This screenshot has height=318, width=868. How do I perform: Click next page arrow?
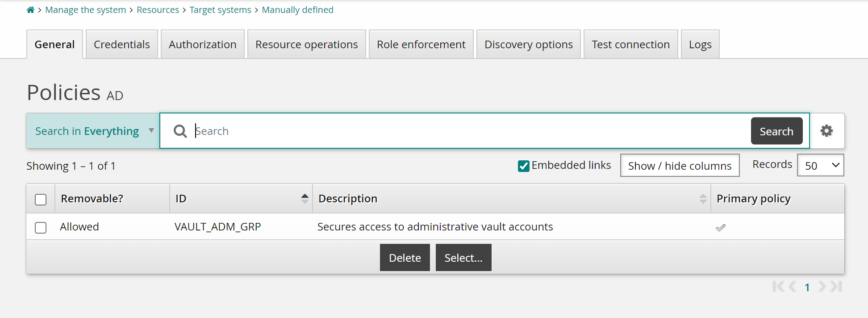click(822, 287)
